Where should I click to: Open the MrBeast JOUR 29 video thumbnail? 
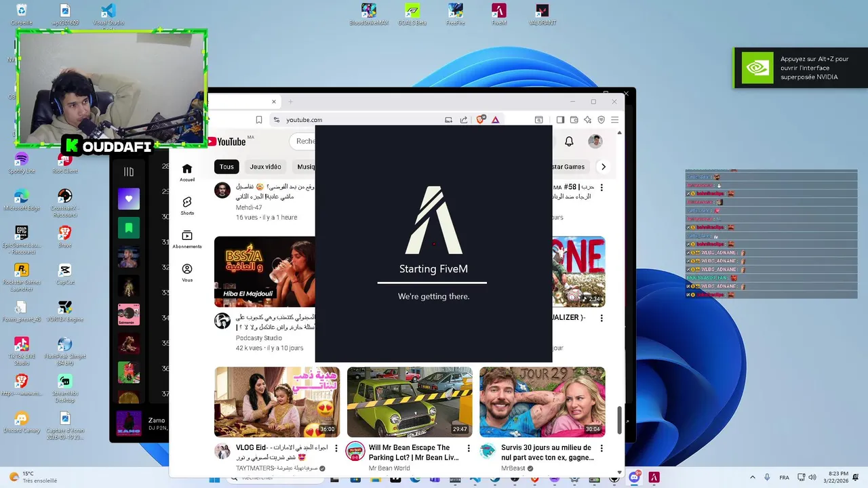click(542, 402)
